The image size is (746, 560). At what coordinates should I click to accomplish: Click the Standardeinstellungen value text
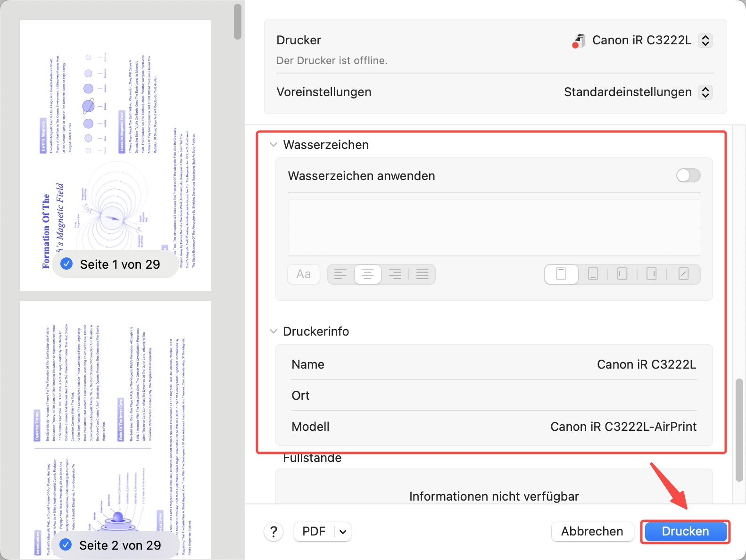[628, 92]
